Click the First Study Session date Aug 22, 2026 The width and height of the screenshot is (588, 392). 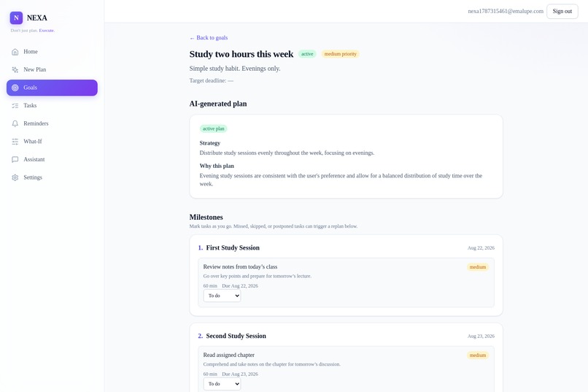click(481, 248)
